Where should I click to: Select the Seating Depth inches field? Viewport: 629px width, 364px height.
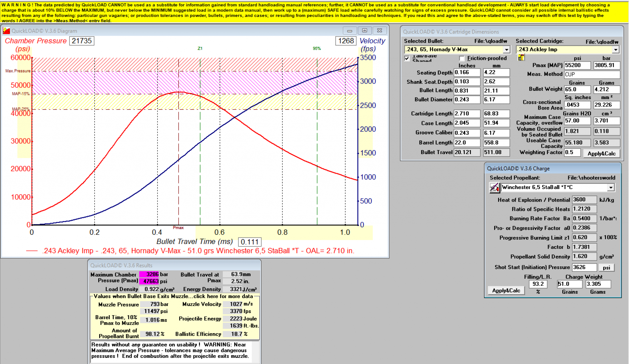click(x=467, y=72)
